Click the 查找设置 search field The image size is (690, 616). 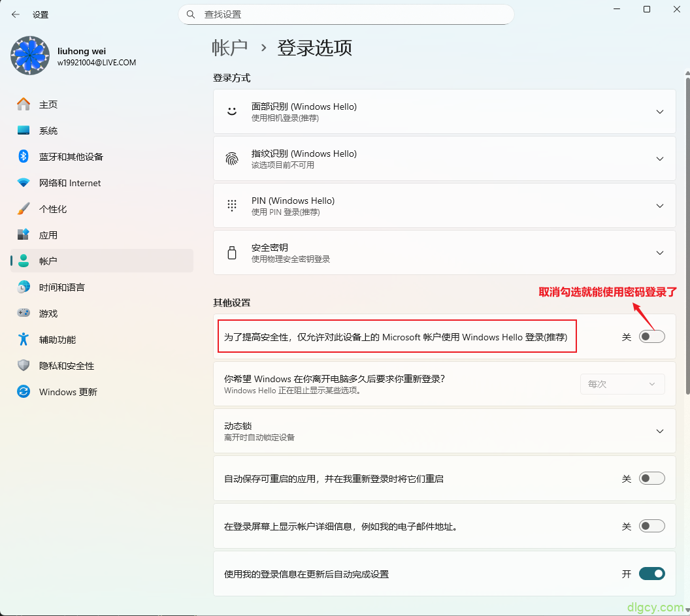[346, 14]
